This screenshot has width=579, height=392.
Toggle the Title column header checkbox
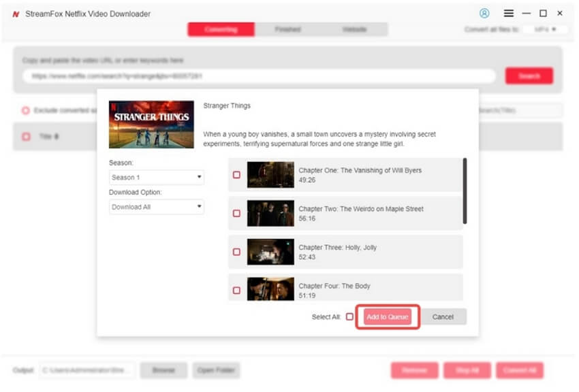26,136
